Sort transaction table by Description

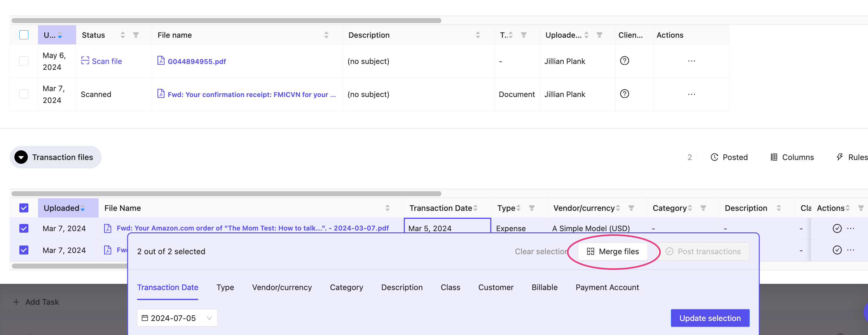point(779,208)
